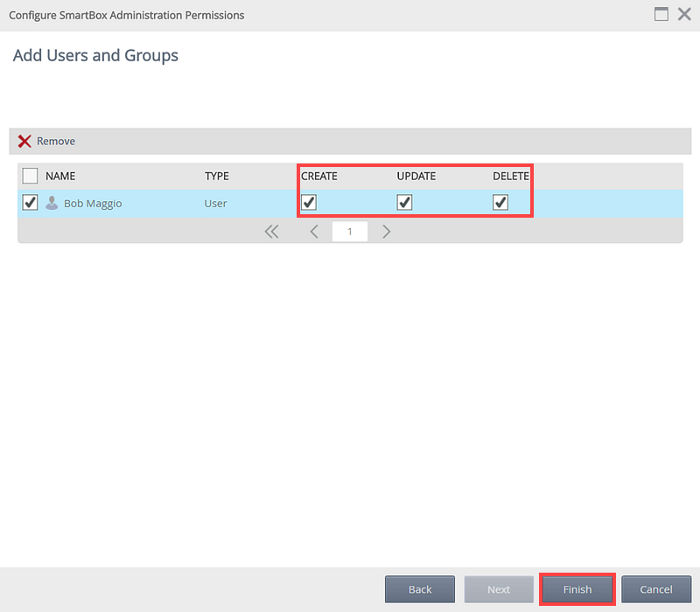
Task: Close the Configure SmartBox dialog
Action: coord(684,15)
